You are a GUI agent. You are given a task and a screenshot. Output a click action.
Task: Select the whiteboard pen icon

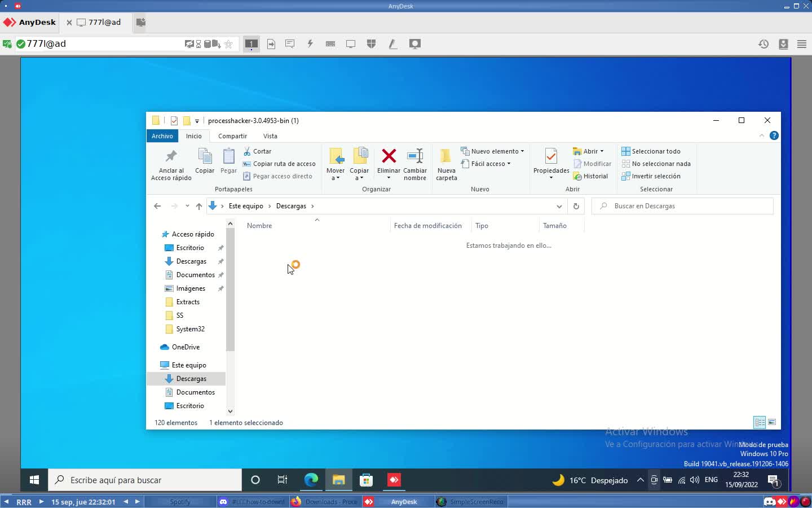[393, 44]
